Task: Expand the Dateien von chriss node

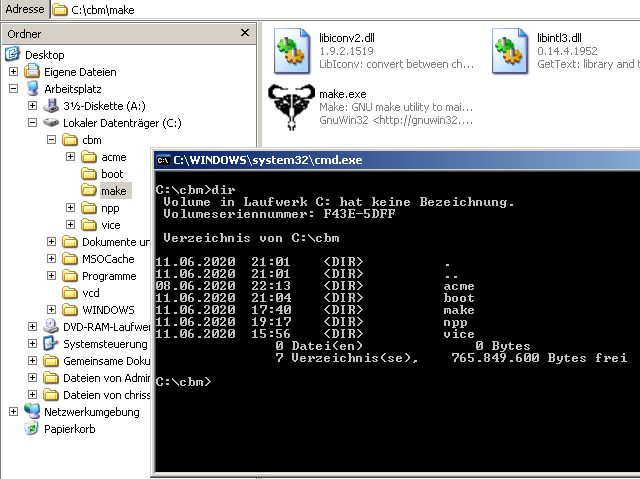Action: pyautogui.click(x=32, y=395)
